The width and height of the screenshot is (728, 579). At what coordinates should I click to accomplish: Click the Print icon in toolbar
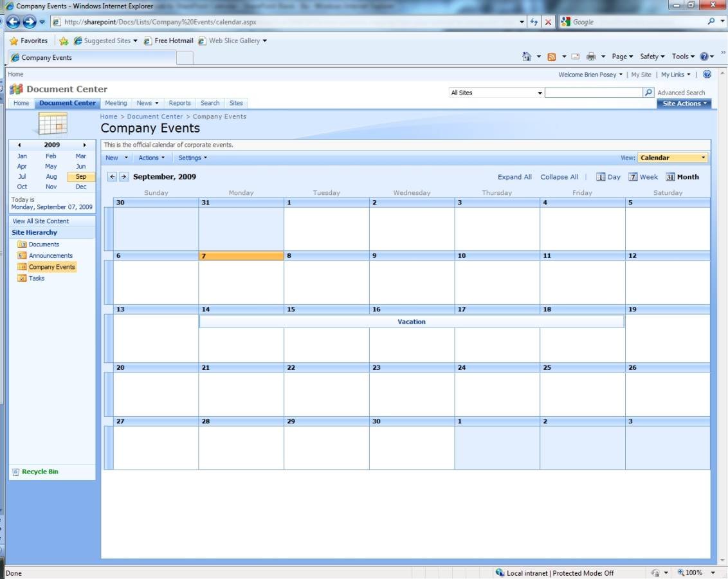tap(591, 57)
